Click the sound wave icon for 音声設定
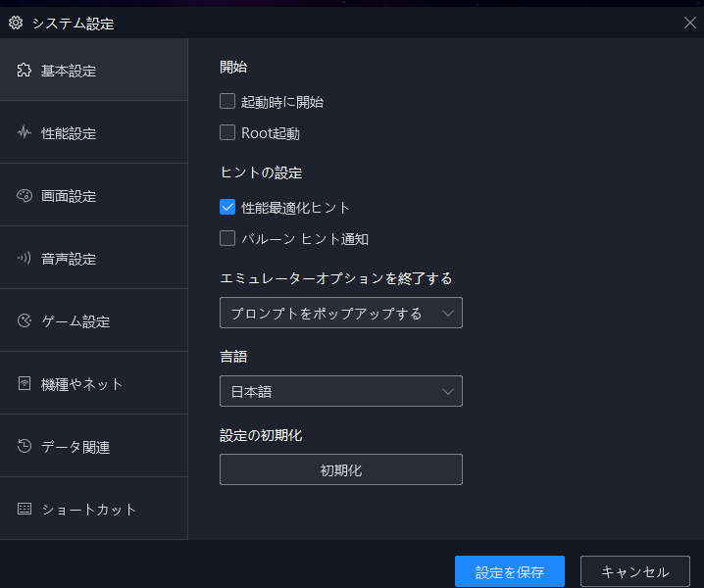Image resolution: width=704 pixels, height=588 pixels. click(25, 258)
